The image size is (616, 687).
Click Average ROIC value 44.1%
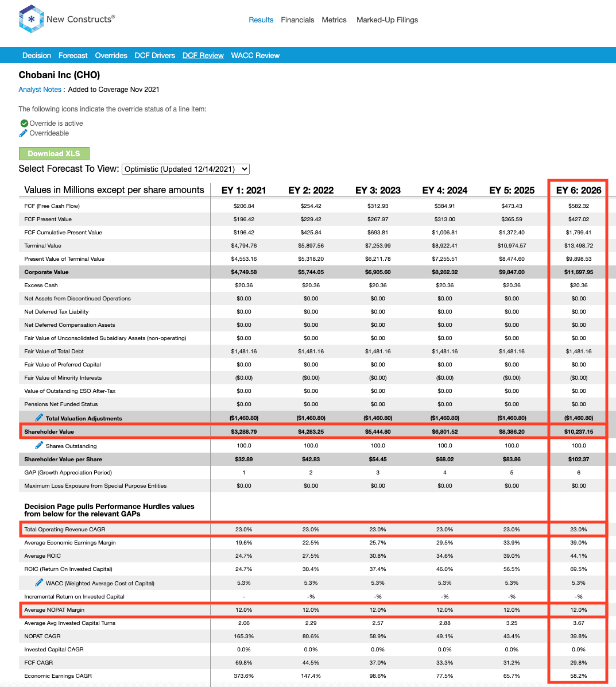[x=579, y=555]
